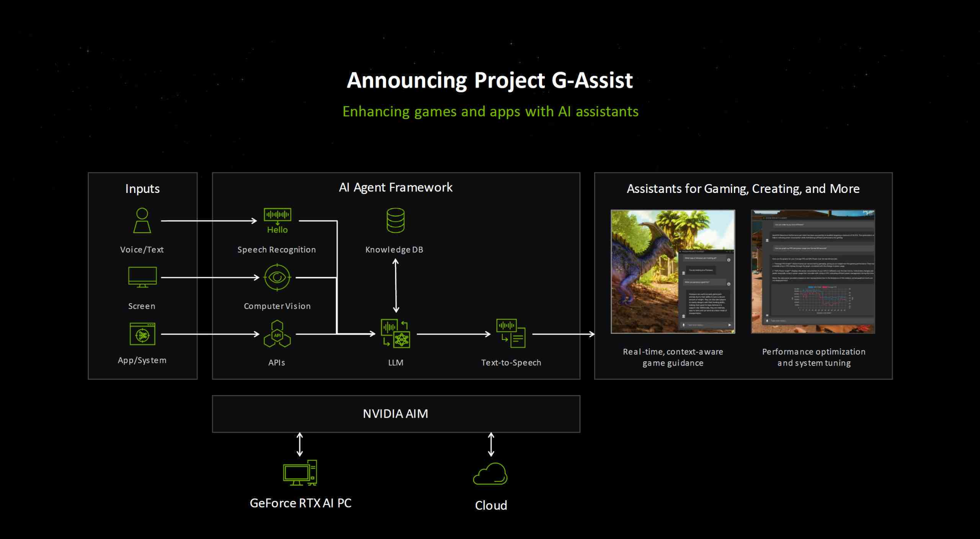Click the Screen monitor icon
Image resolution: width=980 pixels, height=539 pixels.
142,277
